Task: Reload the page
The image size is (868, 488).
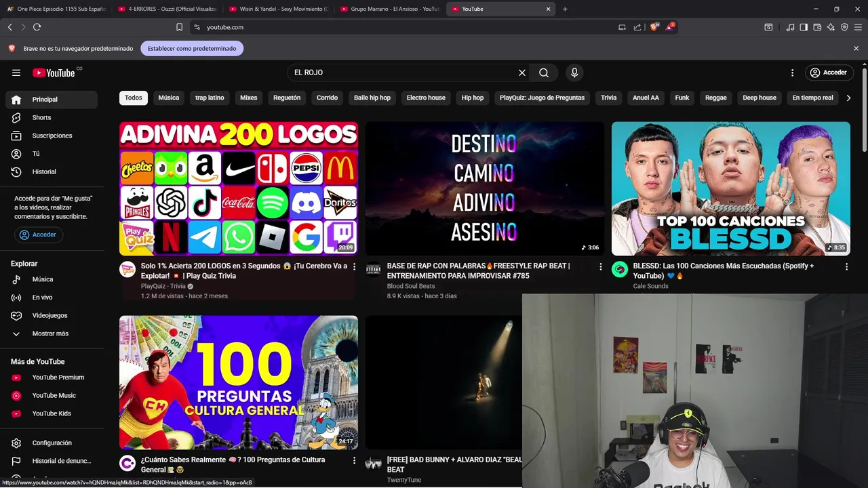Action: pos(37,27)
